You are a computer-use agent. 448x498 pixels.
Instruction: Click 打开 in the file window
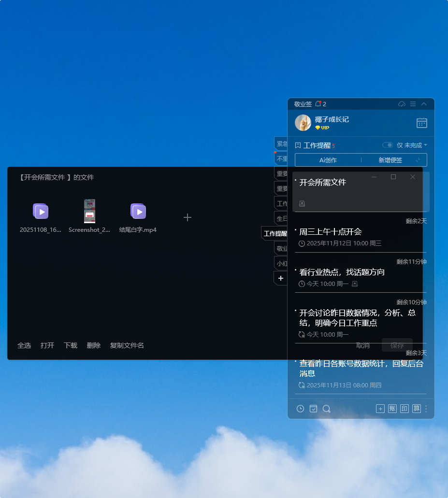47,345
